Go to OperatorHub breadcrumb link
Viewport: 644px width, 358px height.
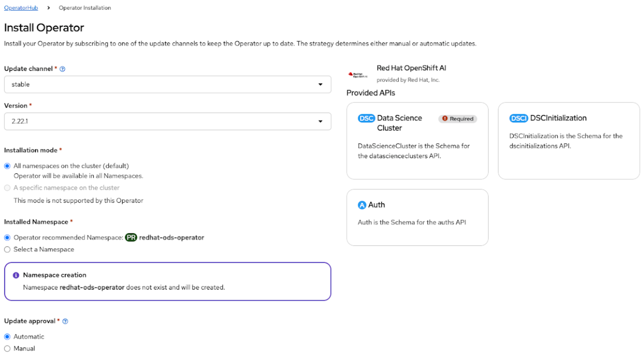click(x=21, y=8)
